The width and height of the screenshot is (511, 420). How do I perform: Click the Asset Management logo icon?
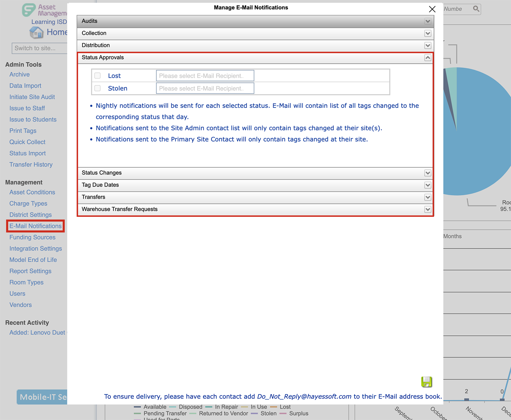(29, 10)
